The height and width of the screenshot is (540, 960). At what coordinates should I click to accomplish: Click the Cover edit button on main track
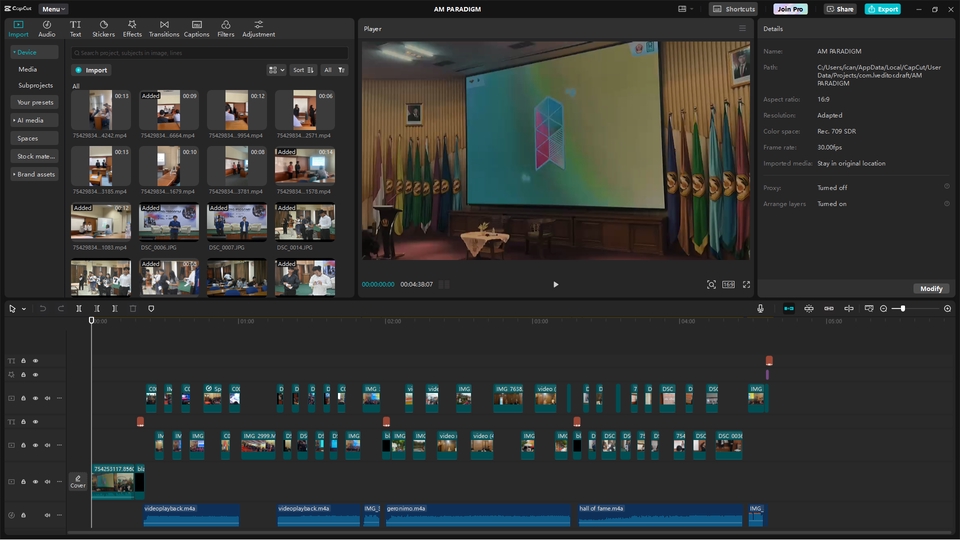(78, 482)
